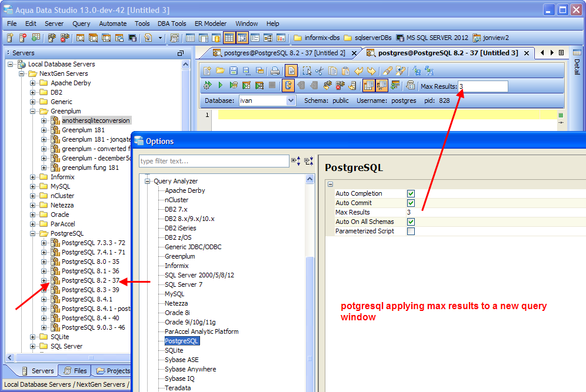
Task: Open the ER Modeler menu
Action: point(211,24)
